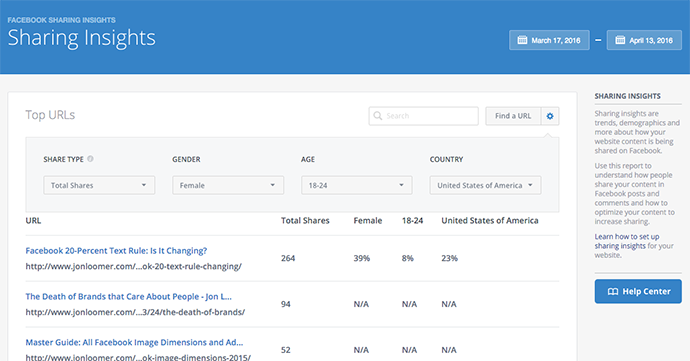Click the calendar icon on April 13, 2016

click(x=620, y=40)
